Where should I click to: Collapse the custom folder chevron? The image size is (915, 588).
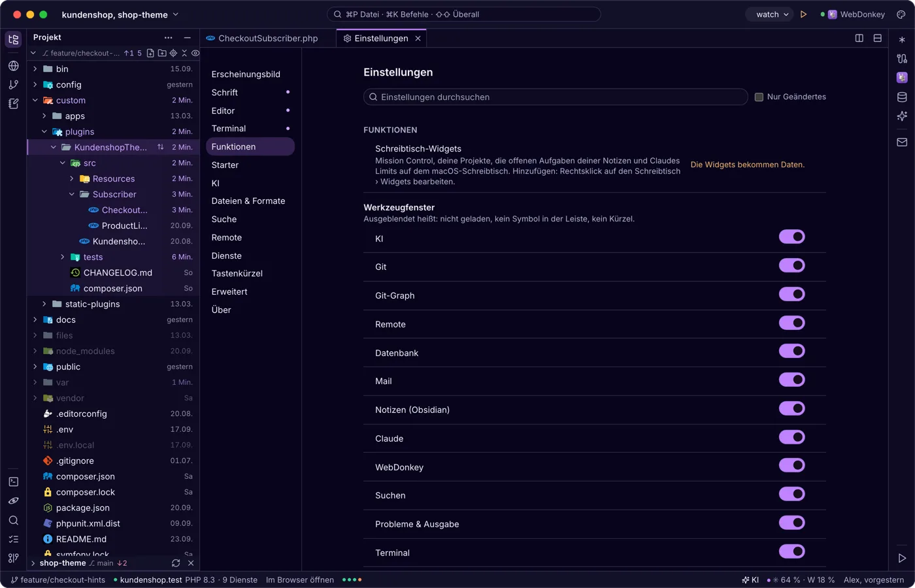point(35,101)
